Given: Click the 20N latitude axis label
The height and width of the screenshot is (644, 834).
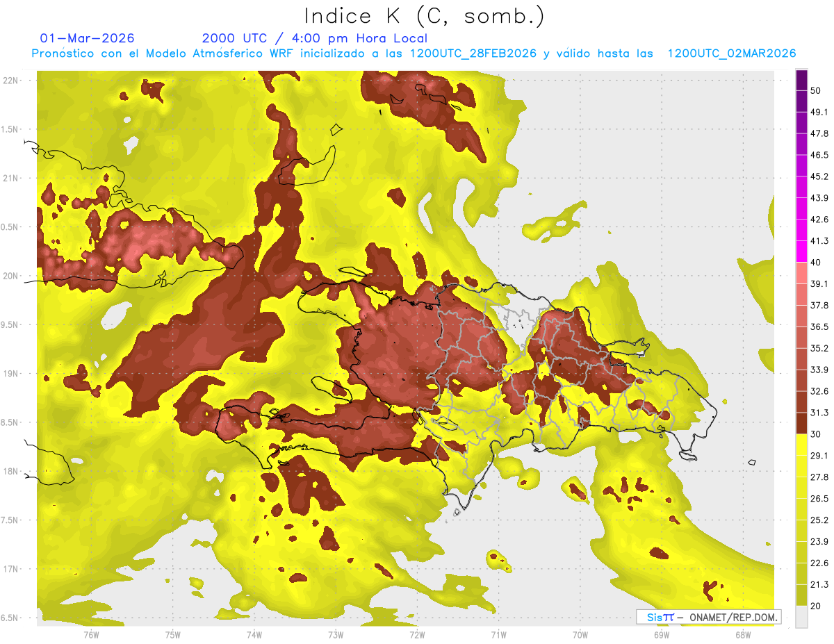Looking at the screenshot, I should click(x=10, y=276).
